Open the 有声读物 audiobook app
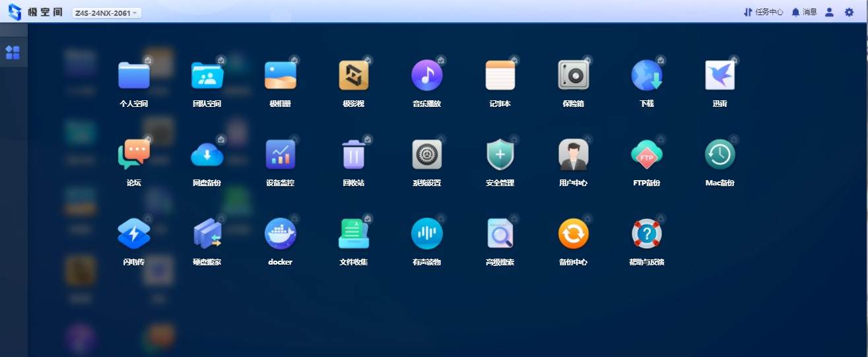The height and width of the screenshot is (357, 868). 427,234
